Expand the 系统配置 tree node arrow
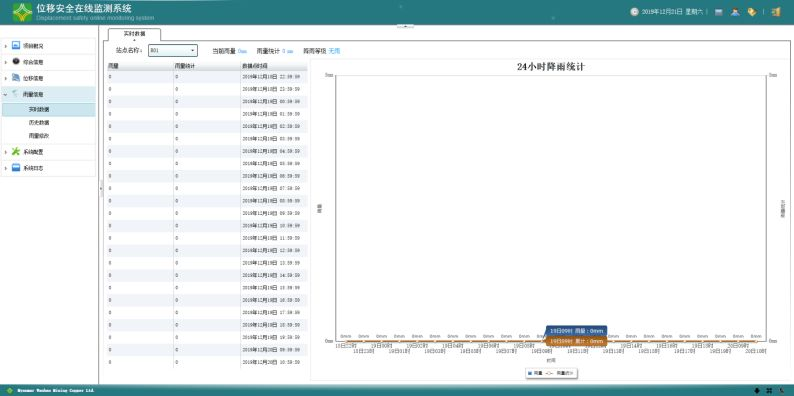The height and width of the screenshot is (396, 794). 6,152
